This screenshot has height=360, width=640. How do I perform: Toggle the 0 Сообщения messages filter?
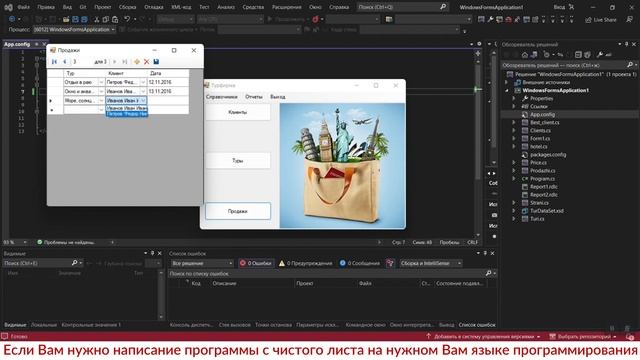click(x=360, y=263)
